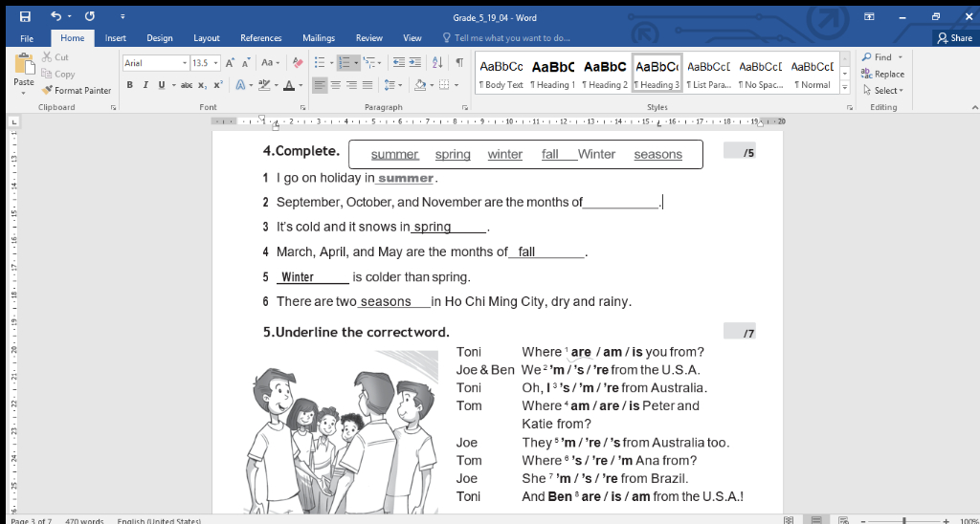980x524 pixels.
Task: Increase paragraph indent
Action: [415, 63]
